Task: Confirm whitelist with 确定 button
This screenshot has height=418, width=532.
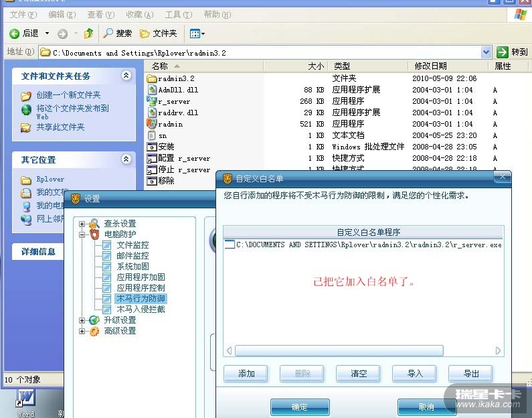Action: coord(300,407)
